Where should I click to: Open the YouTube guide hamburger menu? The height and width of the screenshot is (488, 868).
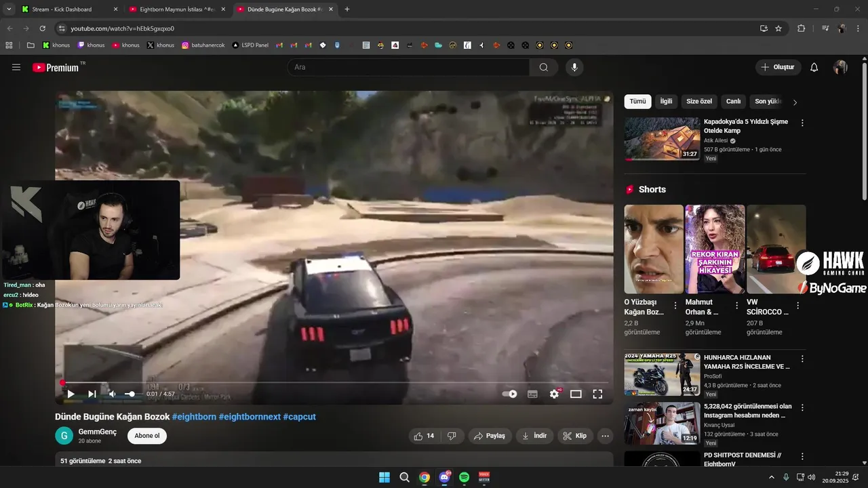pos(16,67)
